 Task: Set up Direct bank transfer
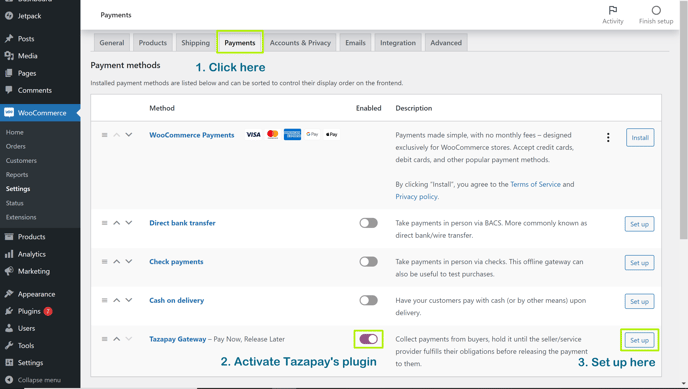coord(639,224)
